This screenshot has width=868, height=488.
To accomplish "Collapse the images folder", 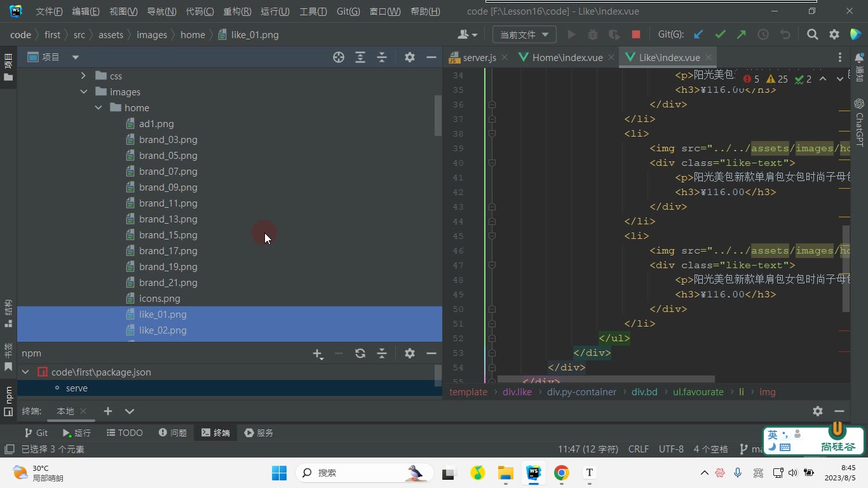I will point(83,92).
